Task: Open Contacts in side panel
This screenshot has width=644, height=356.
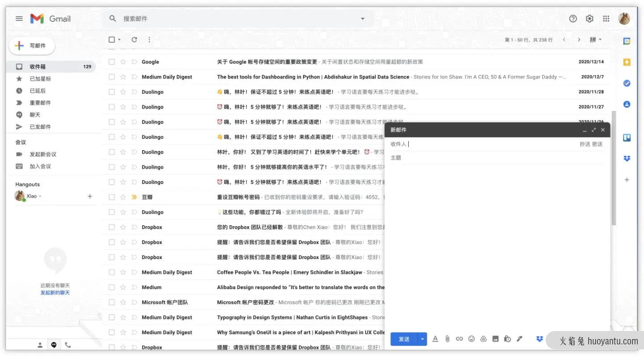Action: (x=627, y=104)
